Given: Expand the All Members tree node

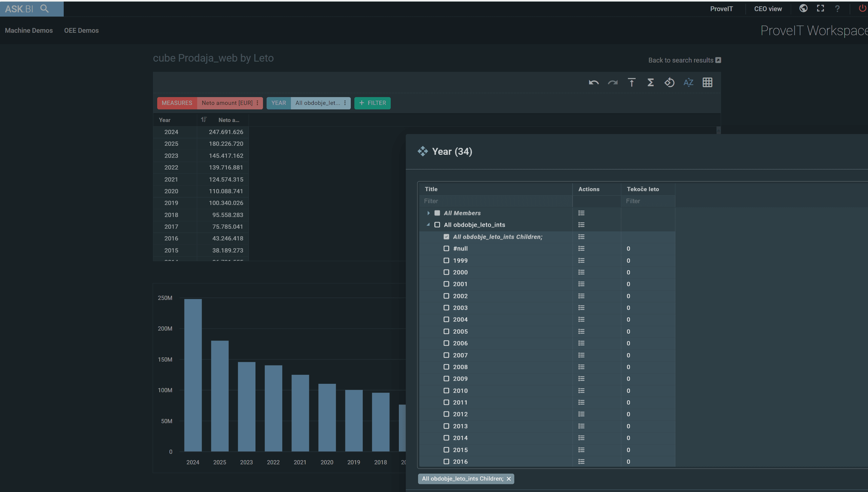Looking at the screenshot, I should 428,213.
